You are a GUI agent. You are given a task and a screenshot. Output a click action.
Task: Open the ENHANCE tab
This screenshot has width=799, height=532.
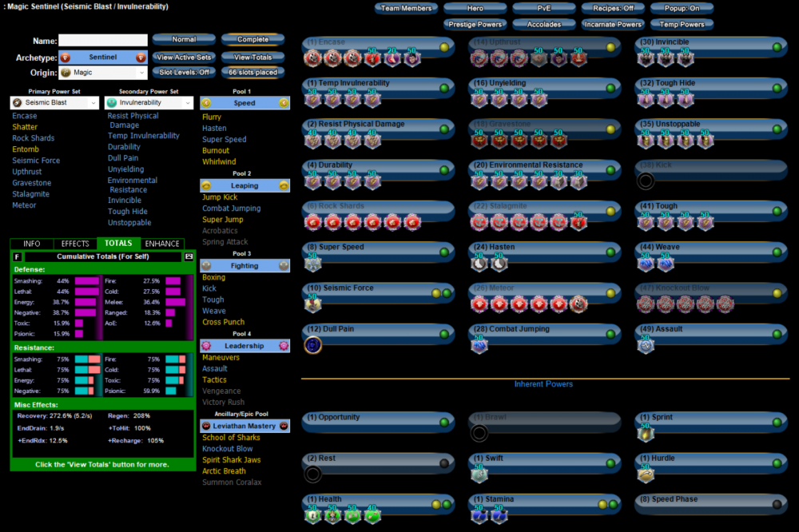[162, 244]
